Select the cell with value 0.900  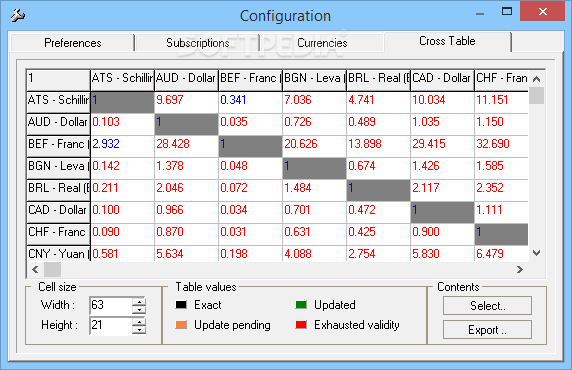coord(442,234)
